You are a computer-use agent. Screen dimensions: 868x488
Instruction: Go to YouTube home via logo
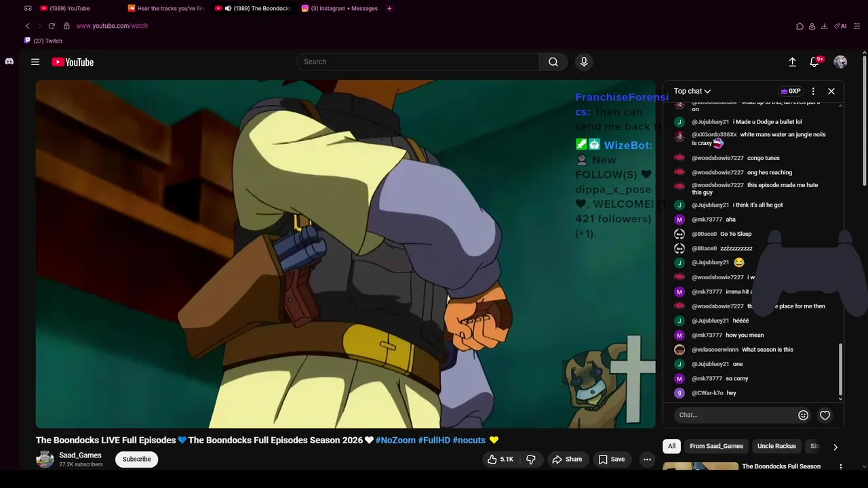pyautogui.click(x=73, y=62)
